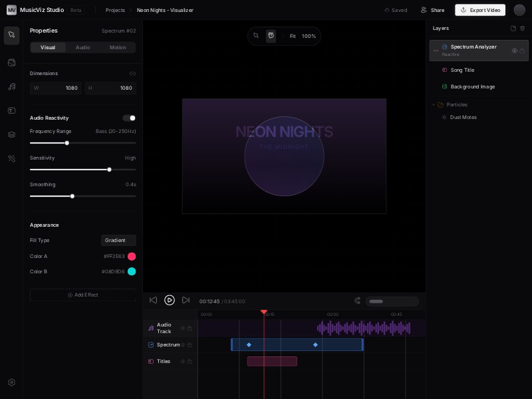
Task: Hide the Spectrum Analyzer layer
Action: click(x=514, y=51)
